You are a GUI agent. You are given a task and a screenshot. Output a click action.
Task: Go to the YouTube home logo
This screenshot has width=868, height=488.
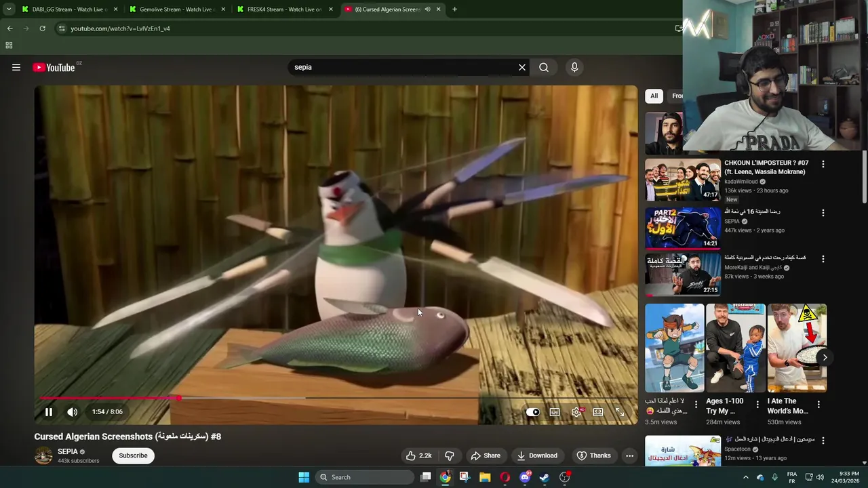(x=54, y=67)
